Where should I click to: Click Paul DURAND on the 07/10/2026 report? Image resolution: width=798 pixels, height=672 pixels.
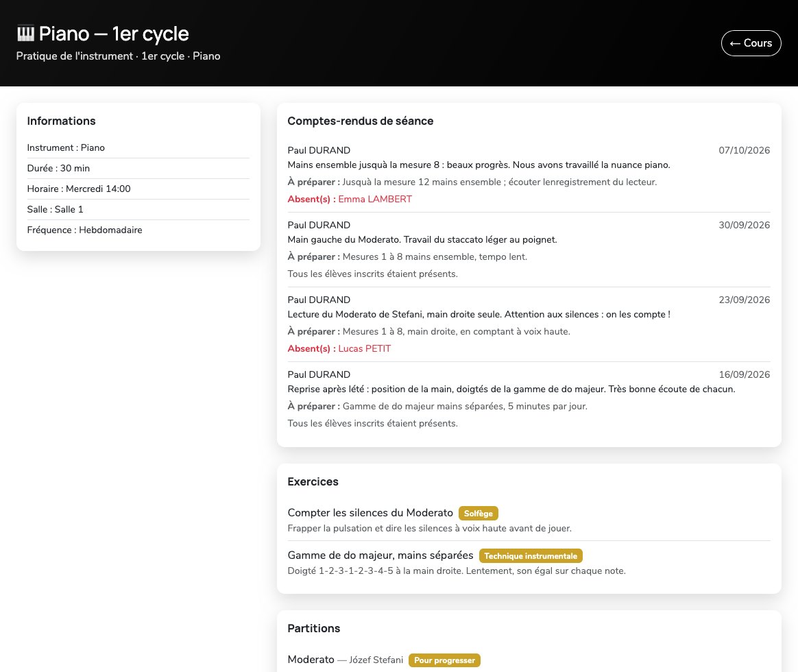pos(319,150)
